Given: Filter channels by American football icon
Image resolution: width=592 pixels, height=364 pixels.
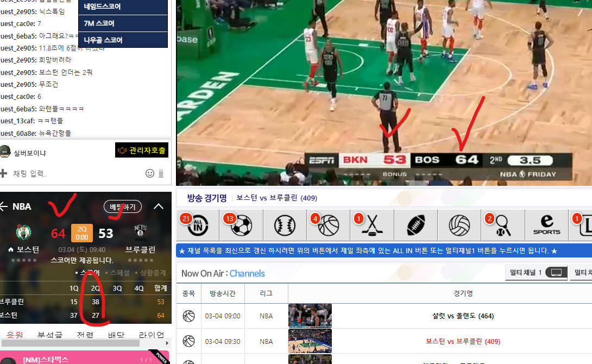Looking at the screenshot, I should click(x=416, y=225).
